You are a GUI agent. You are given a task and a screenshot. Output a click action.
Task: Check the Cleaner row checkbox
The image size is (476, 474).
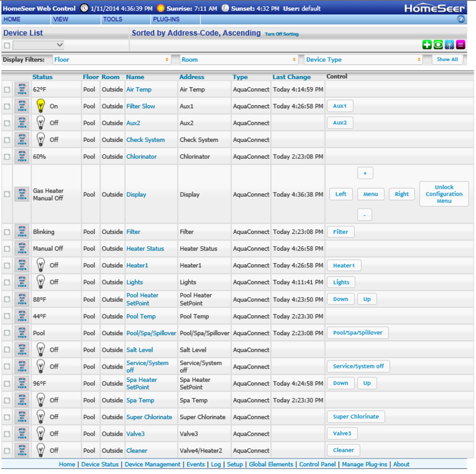[7, 451]
